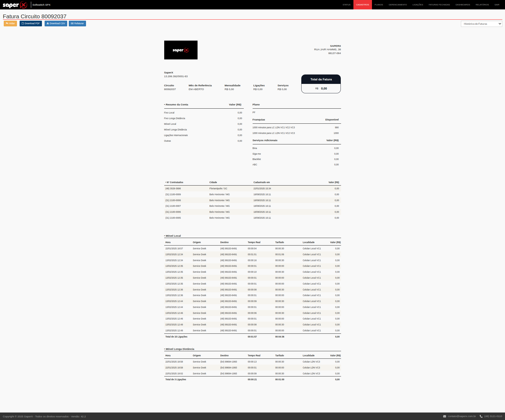Open the RELATÓRIOS menu
Screen dimensions: 505x420
(482, 5)
